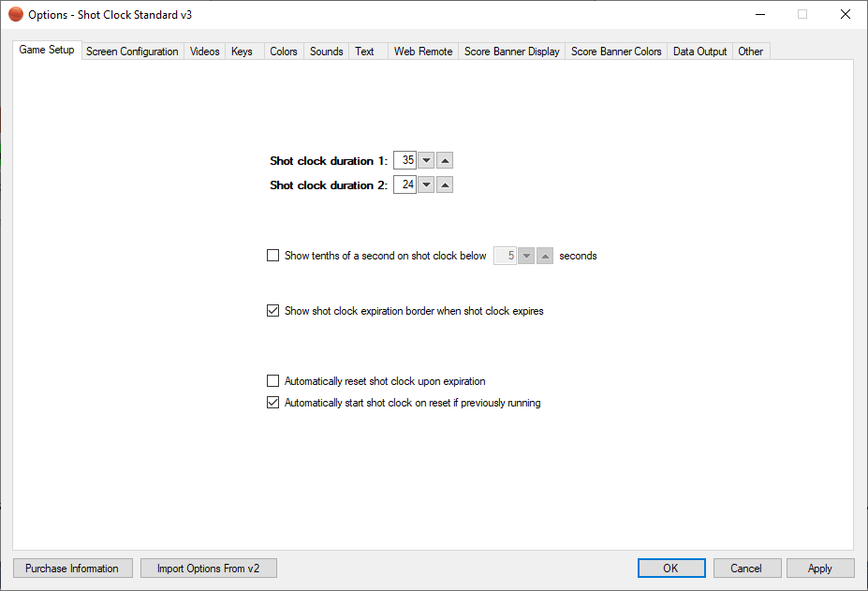Click the Apply button
Image resolution: width=868 pixels, height=591 pixels.
click(x=820, y=569)
